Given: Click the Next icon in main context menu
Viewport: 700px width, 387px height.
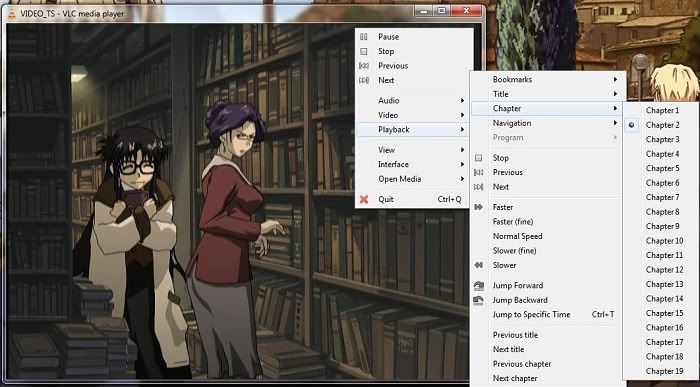Looking at the screenshot, I should (x=364, y=80).
